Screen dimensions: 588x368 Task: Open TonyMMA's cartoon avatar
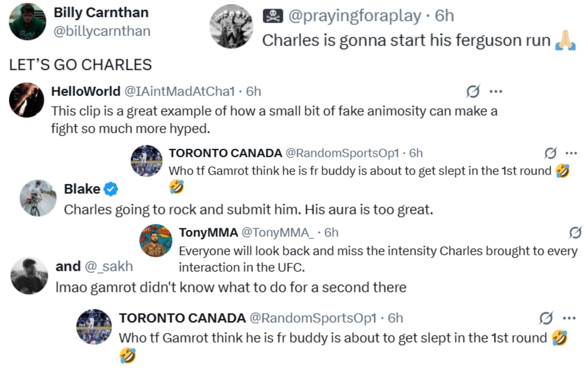point(156,240)
